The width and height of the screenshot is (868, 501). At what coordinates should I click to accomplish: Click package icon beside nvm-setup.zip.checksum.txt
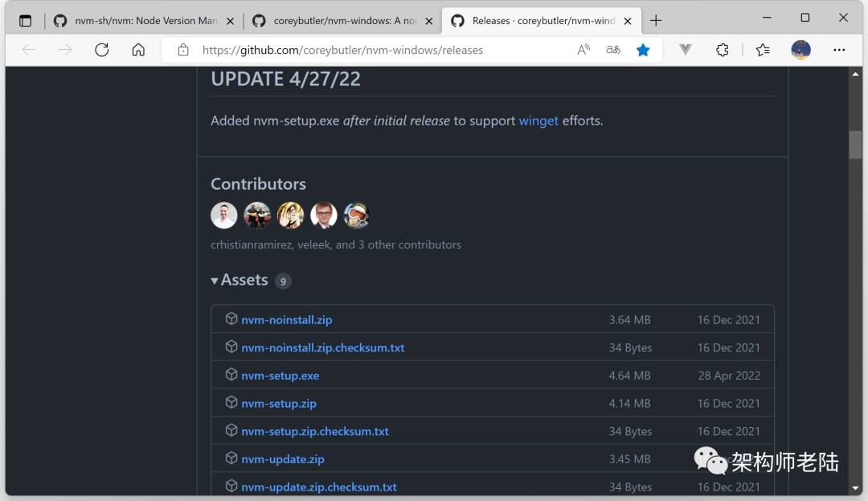(x=231, y=430)
